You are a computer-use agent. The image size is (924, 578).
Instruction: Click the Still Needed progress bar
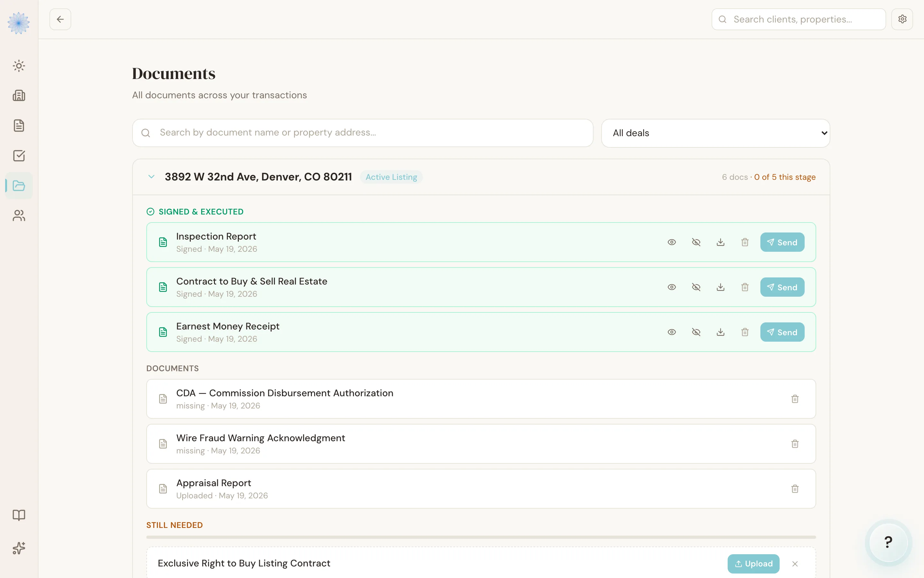point(481,537)
